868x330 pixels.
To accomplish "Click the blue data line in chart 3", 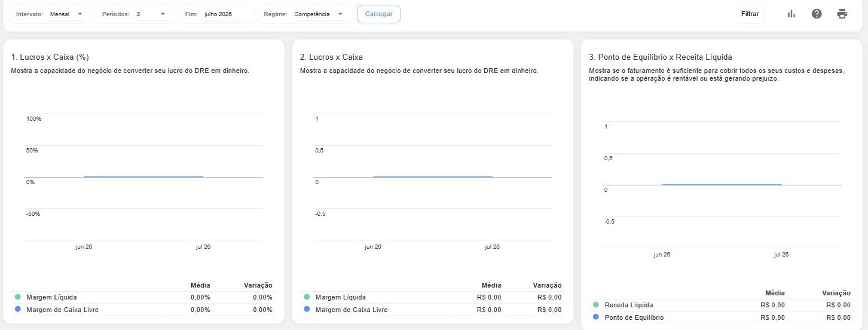I will tap(722, 185).
